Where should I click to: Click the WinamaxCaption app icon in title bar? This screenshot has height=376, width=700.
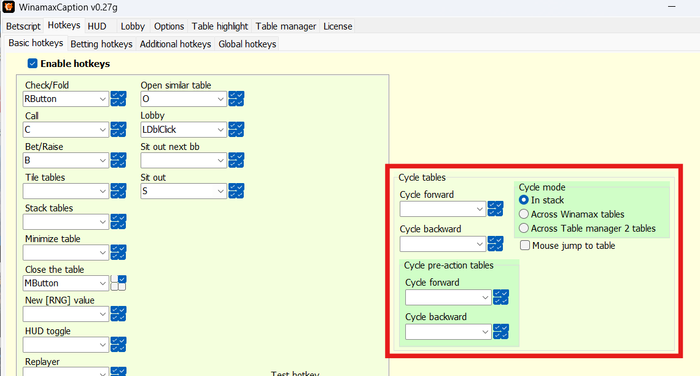[8, 7]
